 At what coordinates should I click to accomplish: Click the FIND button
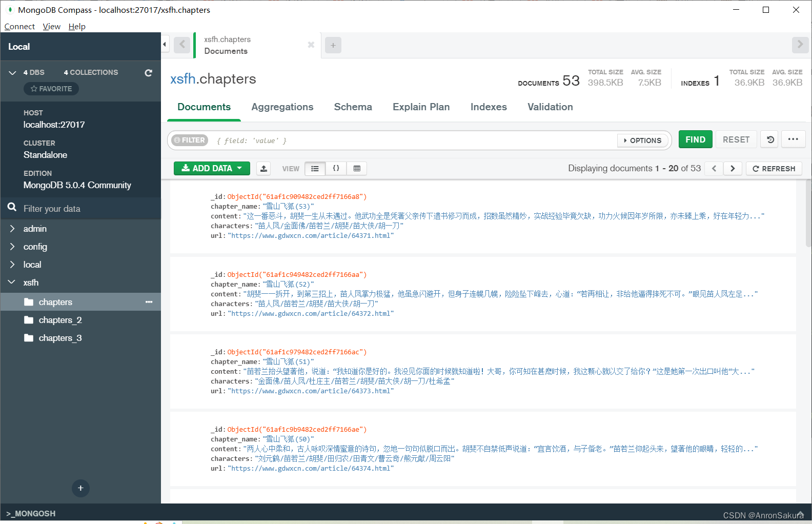pyautogui.click(x=696, y=139)
